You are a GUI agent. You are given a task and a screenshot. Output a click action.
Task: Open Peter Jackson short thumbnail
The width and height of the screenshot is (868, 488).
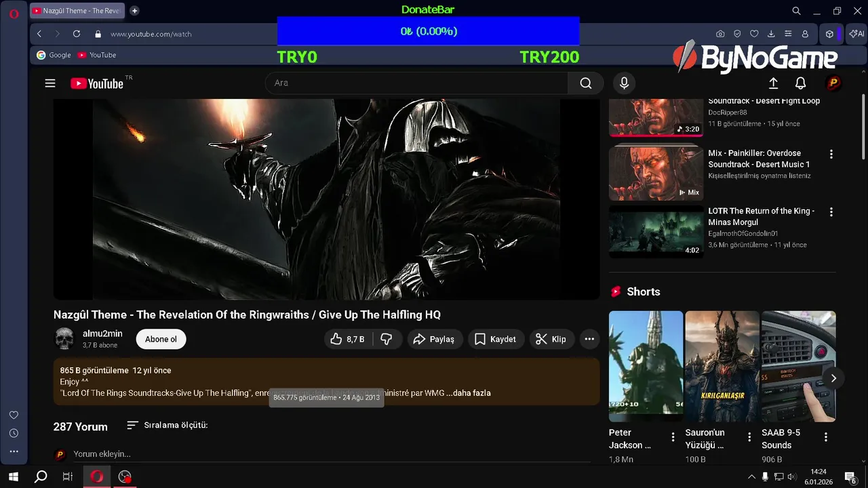click(x=646, y=366)
